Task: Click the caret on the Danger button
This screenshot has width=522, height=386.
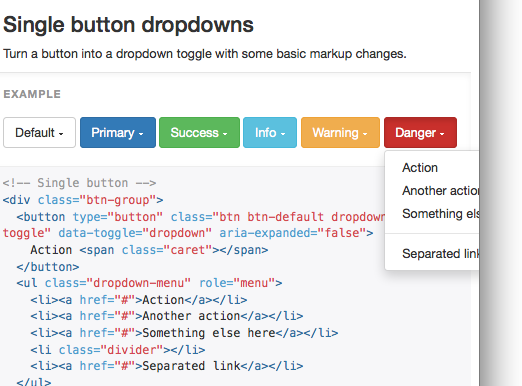Action: (x=442, y=134)
